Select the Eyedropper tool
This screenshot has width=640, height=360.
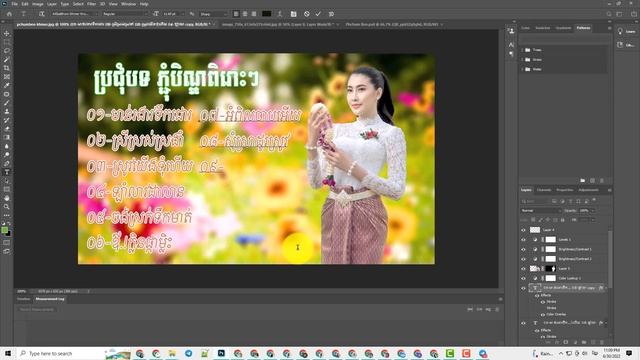pyautogui.click(x=7, y=85)
